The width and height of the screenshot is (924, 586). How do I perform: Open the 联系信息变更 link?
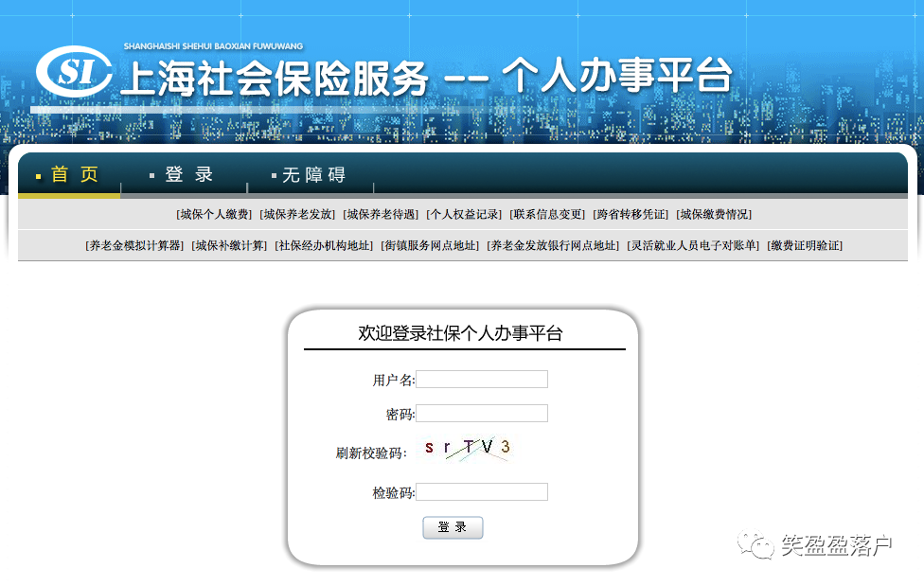tap(547, 215)
